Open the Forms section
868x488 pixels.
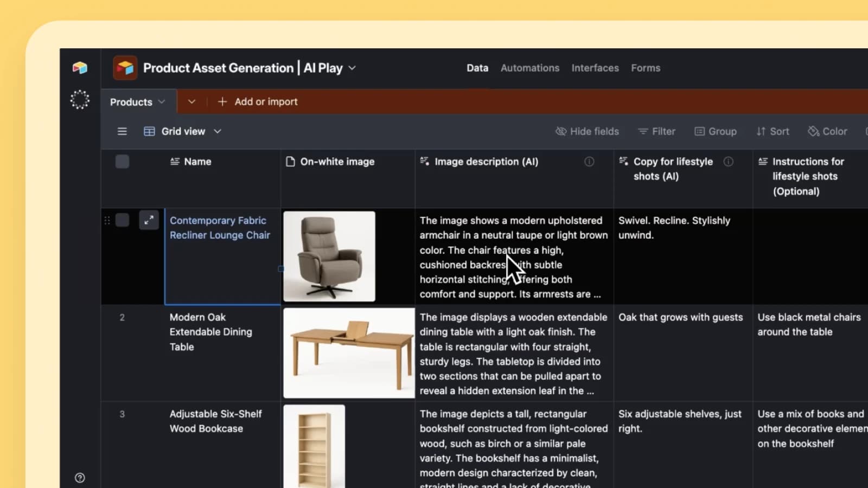(646, 68)
